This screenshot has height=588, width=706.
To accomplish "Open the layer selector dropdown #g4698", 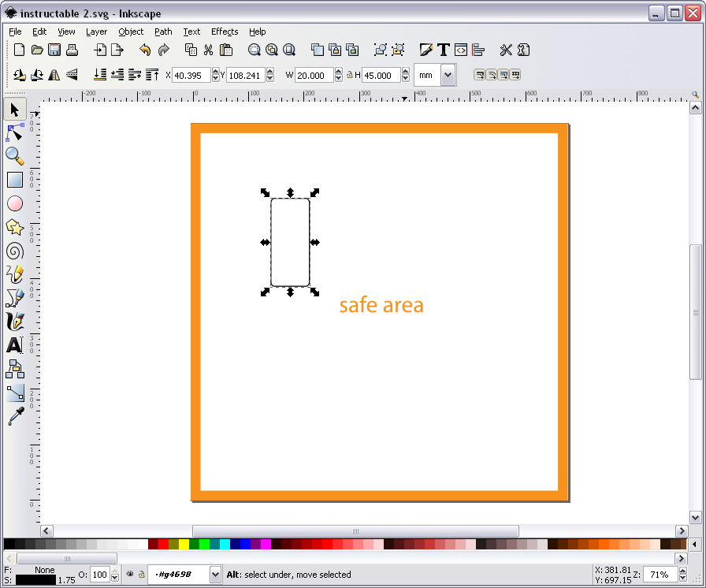I will pyautogui.click(x=215, y=574).
